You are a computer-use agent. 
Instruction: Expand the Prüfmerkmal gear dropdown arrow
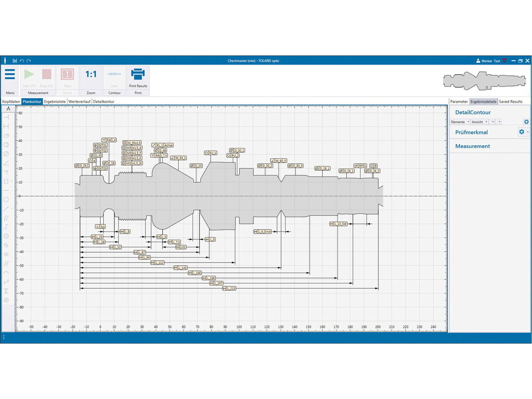click(528, 132)
